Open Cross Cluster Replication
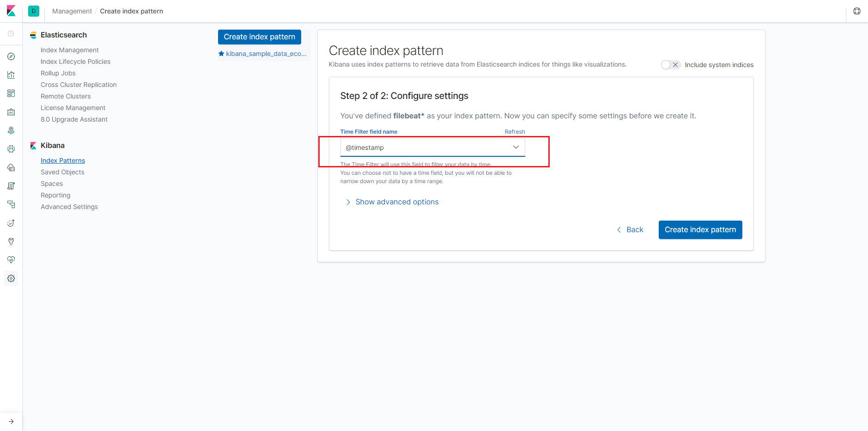Image resolution: width=868 pixels, height=431 pixels. click(79, 85)
